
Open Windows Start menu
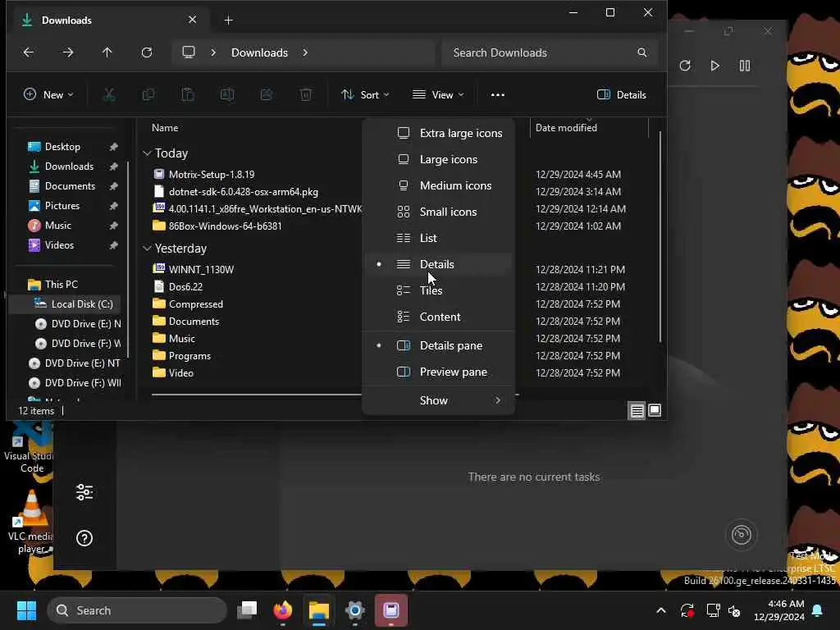(x=26, y=610)
